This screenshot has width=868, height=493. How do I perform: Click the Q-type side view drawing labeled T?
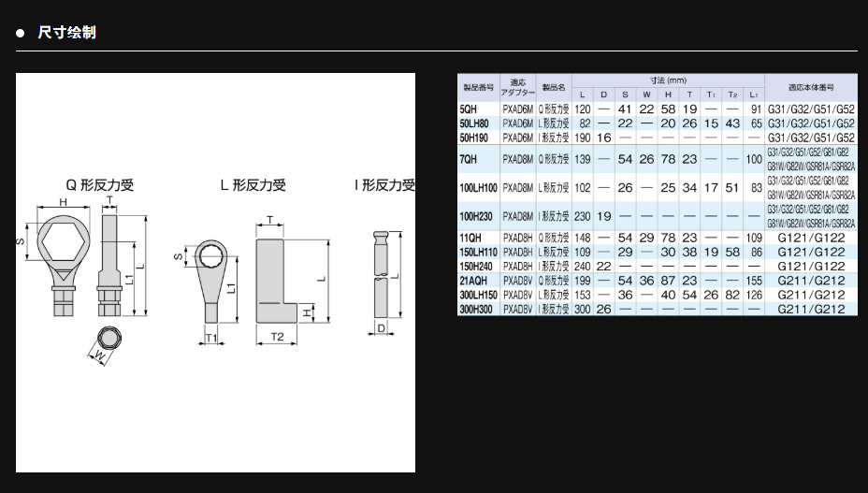point(111,257)
